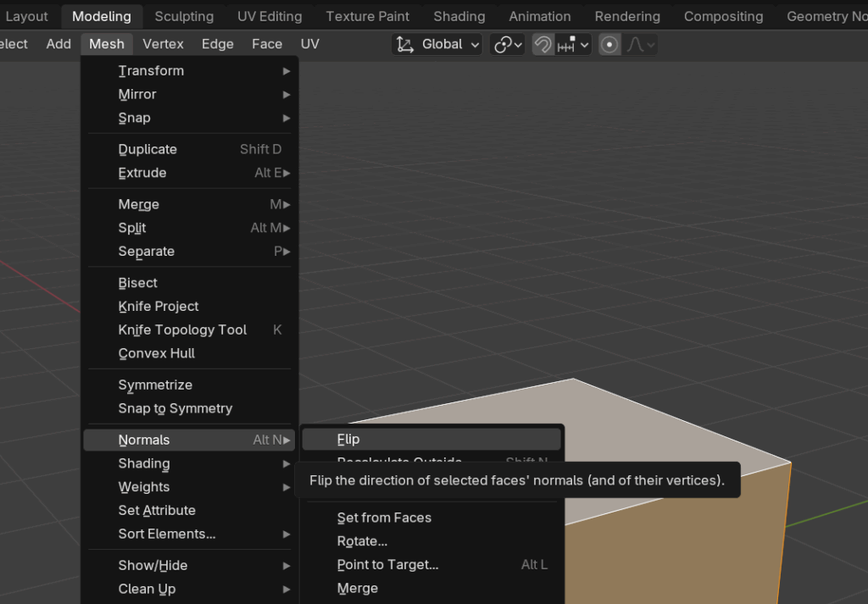
Task: Choose Knife Topology Tool
Action: point(182,330)
